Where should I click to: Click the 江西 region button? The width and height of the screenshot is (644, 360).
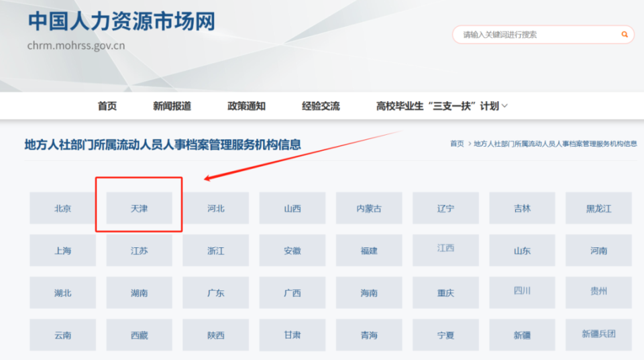[445, 251]
